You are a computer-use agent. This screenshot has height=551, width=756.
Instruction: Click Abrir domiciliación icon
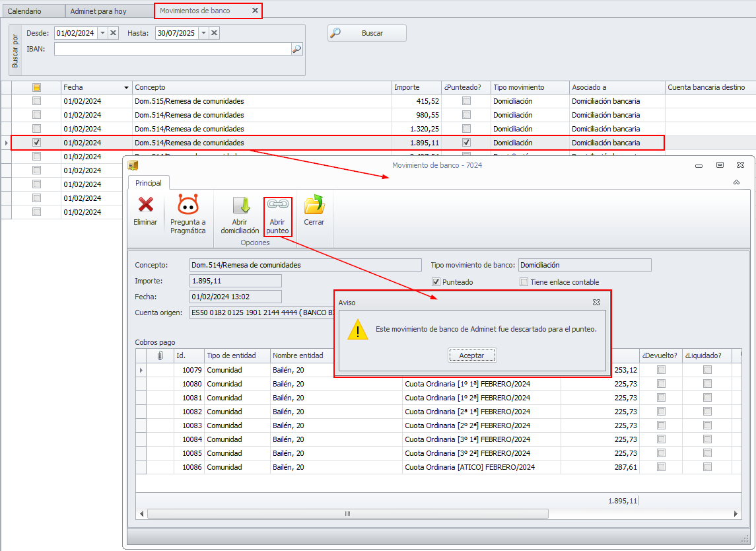click(x=240, y=205)
